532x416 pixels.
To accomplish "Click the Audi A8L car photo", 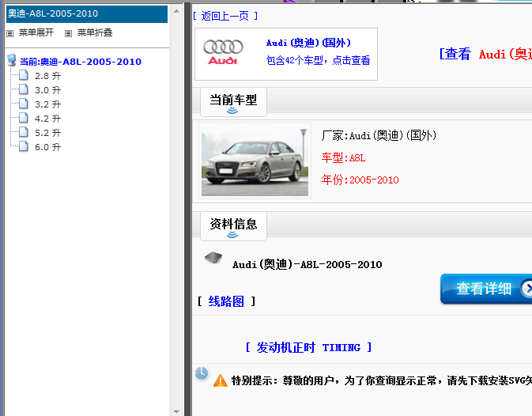I will (x=255, y=161).
